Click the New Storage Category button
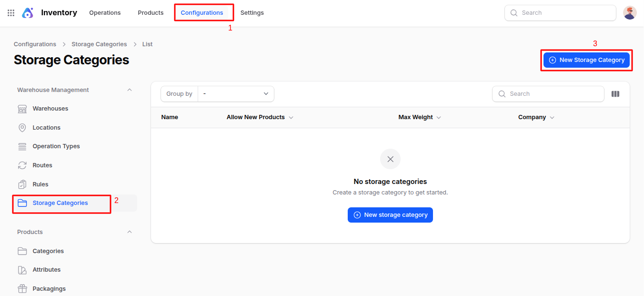This screenshot has width=644, height=296. coord(586,60)
